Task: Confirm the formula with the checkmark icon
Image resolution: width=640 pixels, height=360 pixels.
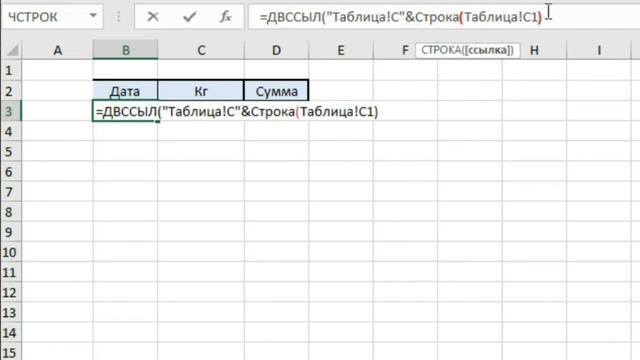Action: click(x=189, y=17)
